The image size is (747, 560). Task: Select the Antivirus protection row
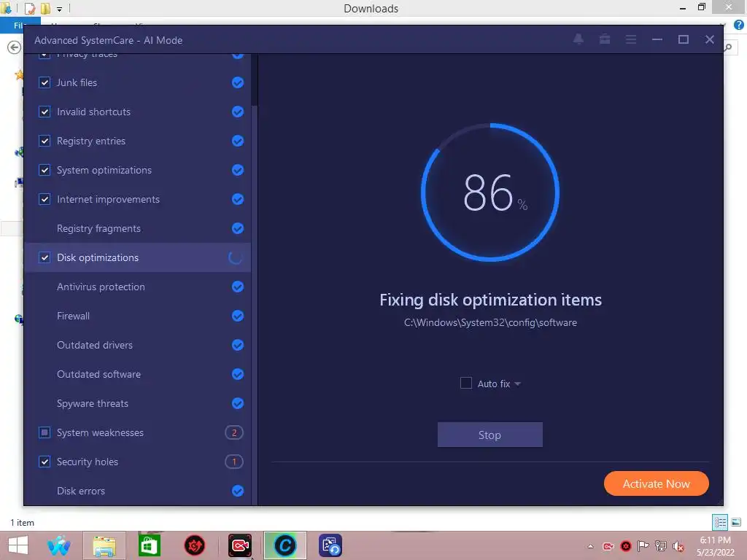138,287
